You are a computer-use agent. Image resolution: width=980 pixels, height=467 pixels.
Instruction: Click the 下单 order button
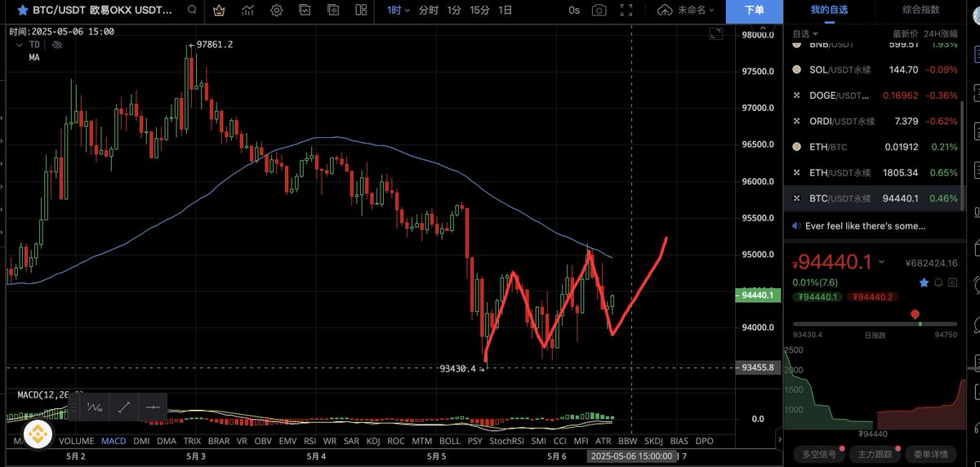coord(755,11)
